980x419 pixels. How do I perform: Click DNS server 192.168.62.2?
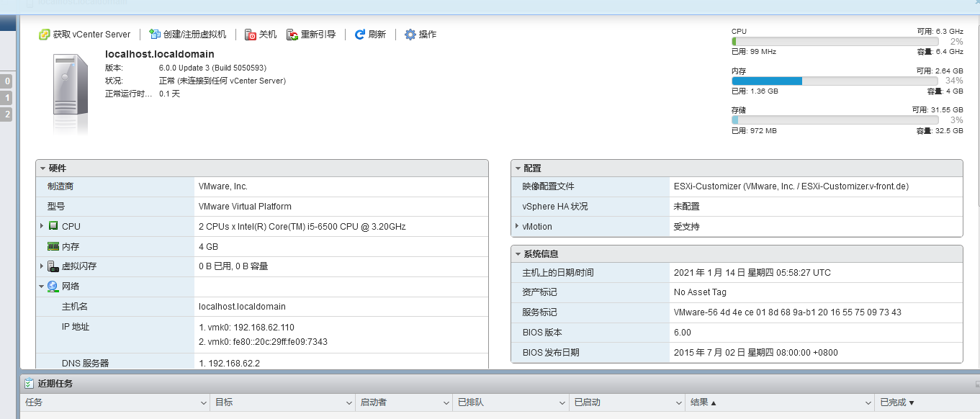pyautogui.click(x=229, y=364)
